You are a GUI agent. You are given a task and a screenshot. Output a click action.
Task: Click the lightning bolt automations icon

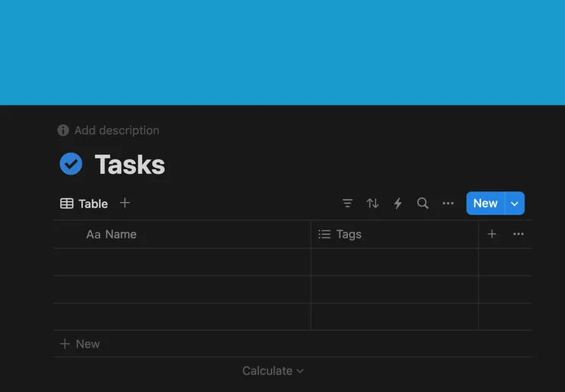tap(398, 204)
